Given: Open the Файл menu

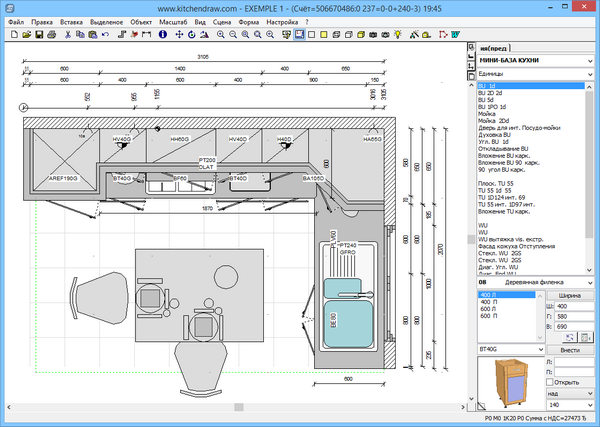Looking at the screenshot, I should click(x=16, y=20).
